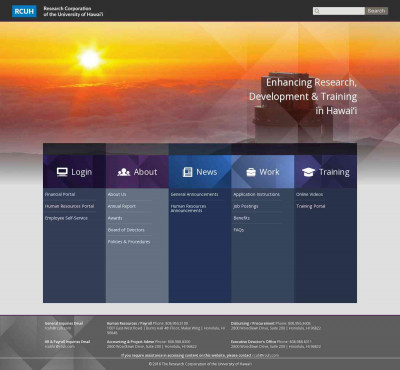Open the Job Postings link
The height and width of the screenshot is (370, 400).
(x=246, y=206)
